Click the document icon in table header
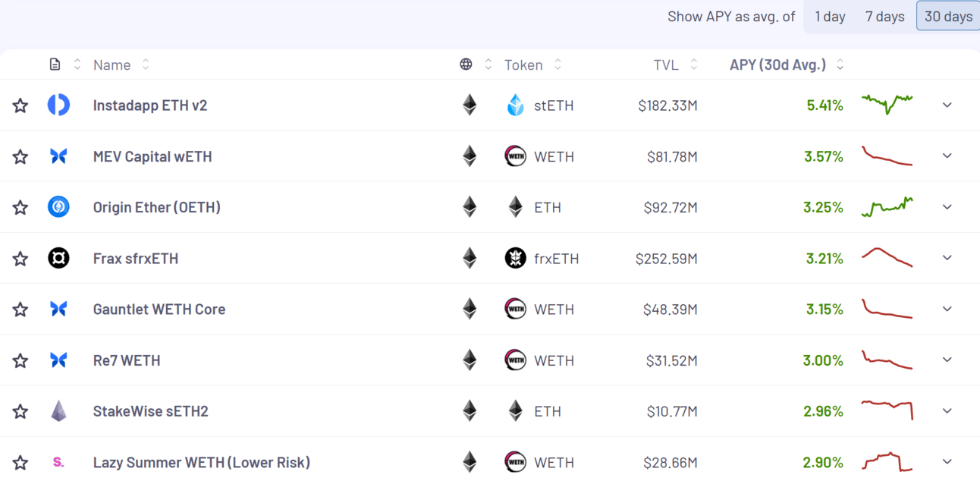 click(x=55, y=64)
